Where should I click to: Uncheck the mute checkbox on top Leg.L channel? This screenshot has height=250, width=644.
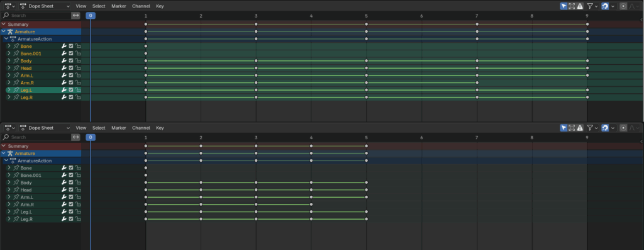tap(71, 90)
